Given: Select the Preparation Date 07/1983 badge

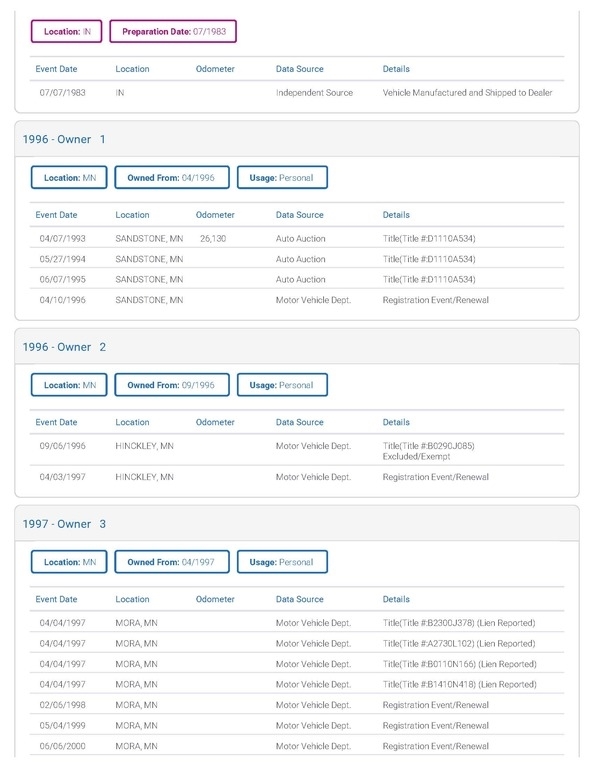Looking at the screenshot, I should [173, 31].
